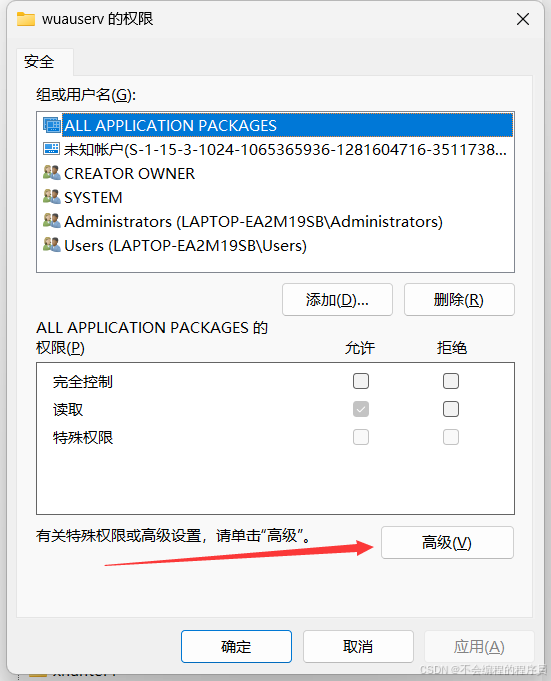This screenshot has width=551, height=681.
Task: Cancel the dialog with 取消
Action: pyautogui.click(x=358, y=647)
